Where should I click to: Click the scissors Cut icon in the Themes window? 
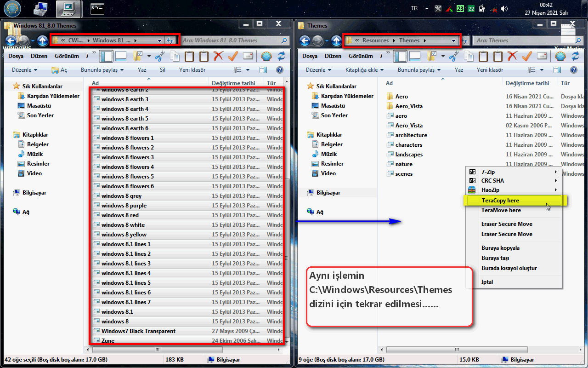[x=454, y=56]
